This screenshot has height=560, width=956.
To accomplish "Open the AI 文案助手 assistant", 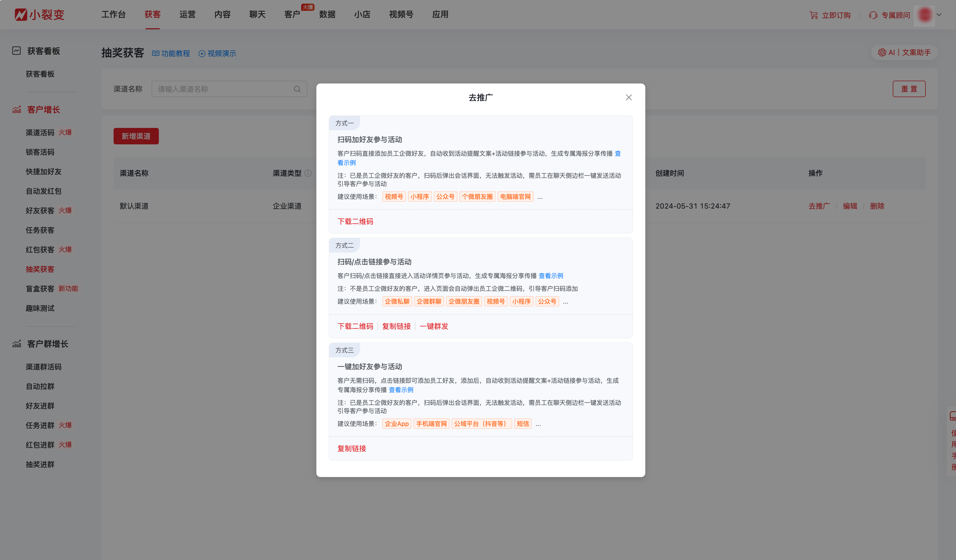I will click(905, 52).
